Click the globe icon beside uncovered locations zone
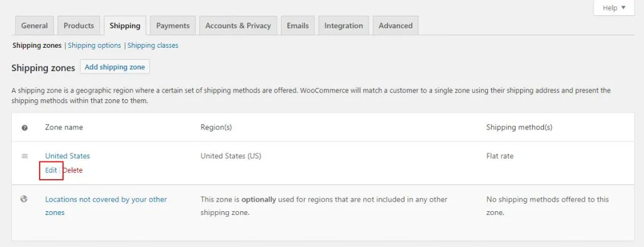The image size is (644, 247). click(x=24, y=199)
